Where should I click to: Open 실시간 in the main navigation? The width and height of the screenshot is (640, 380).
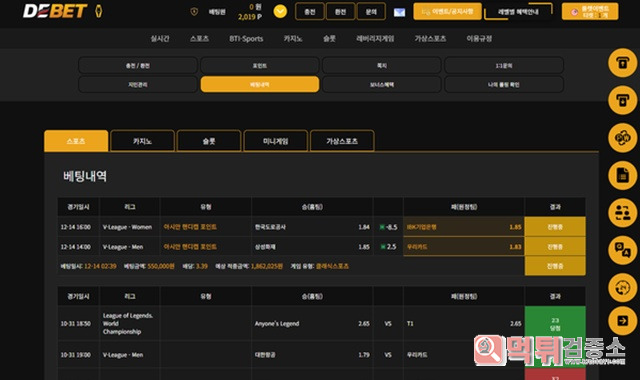[x=160, y=38]
